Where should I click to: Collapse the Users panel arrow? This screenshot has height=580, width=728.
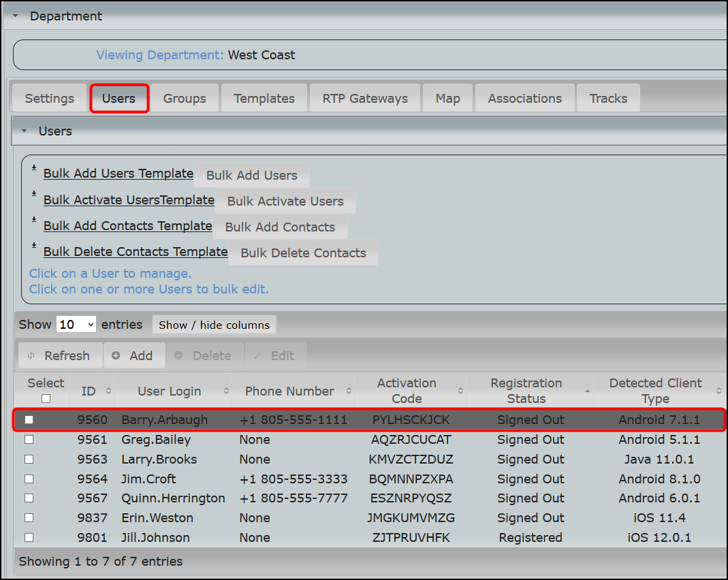coord(24,131)
